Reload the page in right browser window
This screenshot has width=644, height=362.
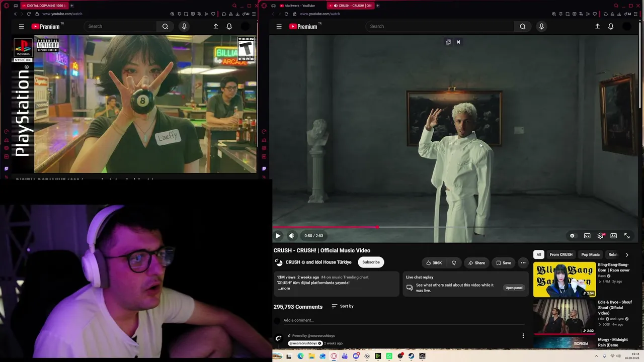pos(286,14)
